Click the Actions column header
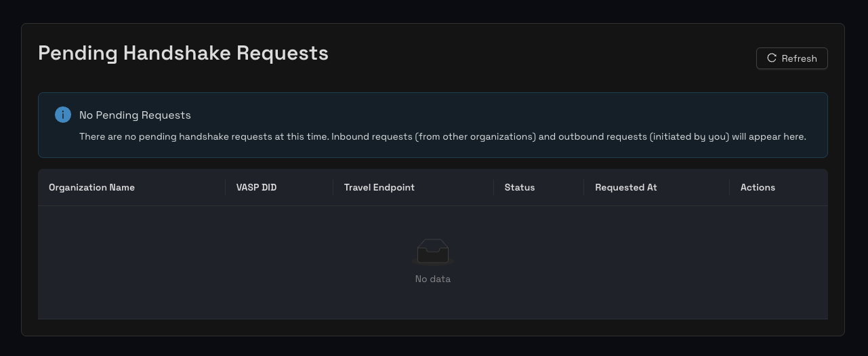This screenshot has width=868, height=356. pos(758,187)
